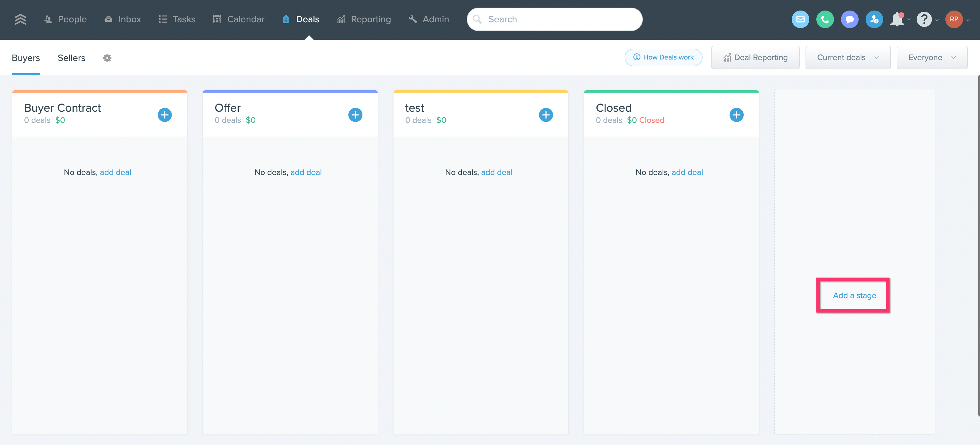
Task: Click the People person icon in nav
Action: (48, 19)
